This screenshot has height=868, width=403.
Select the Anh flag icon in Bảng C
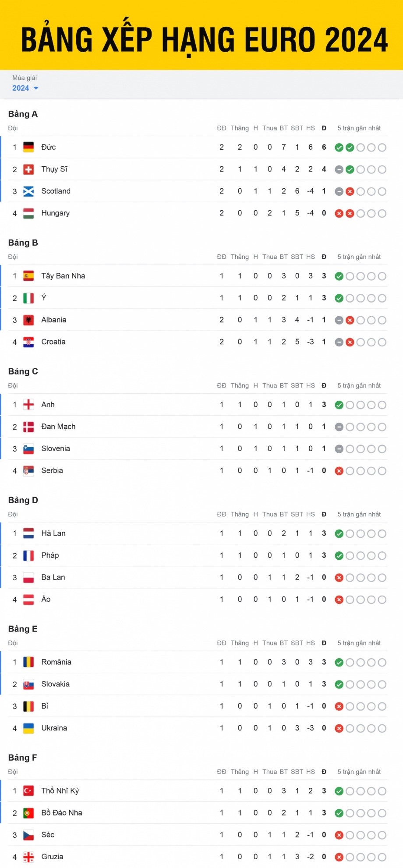(x=28, y=405)
